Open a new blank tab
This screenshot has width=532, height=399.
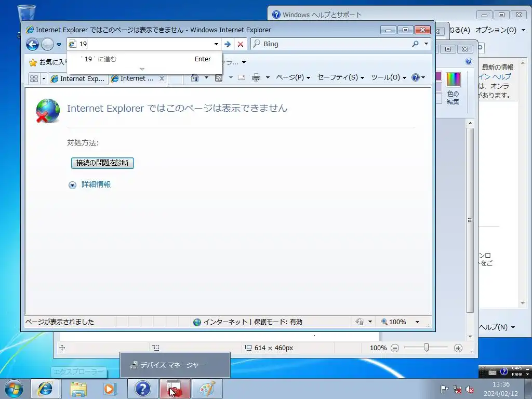pos(176,79)
